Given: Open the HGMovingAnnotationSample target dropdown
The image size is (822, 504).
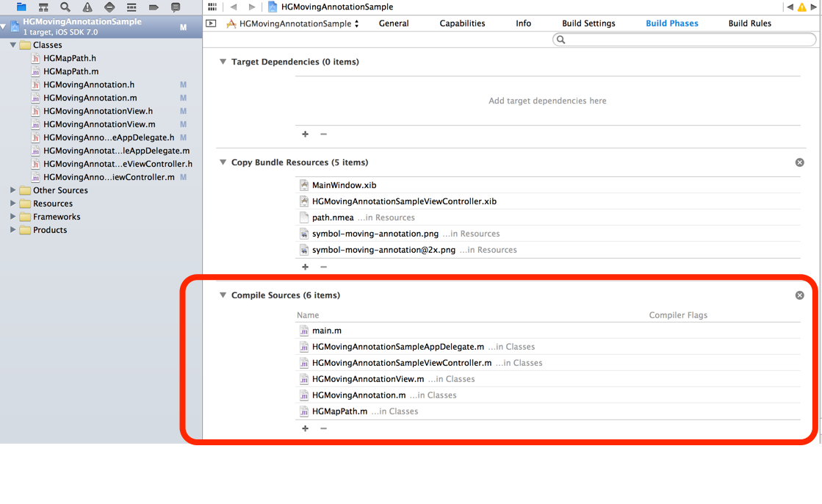Looking at the screenshot, I should 293,24.
